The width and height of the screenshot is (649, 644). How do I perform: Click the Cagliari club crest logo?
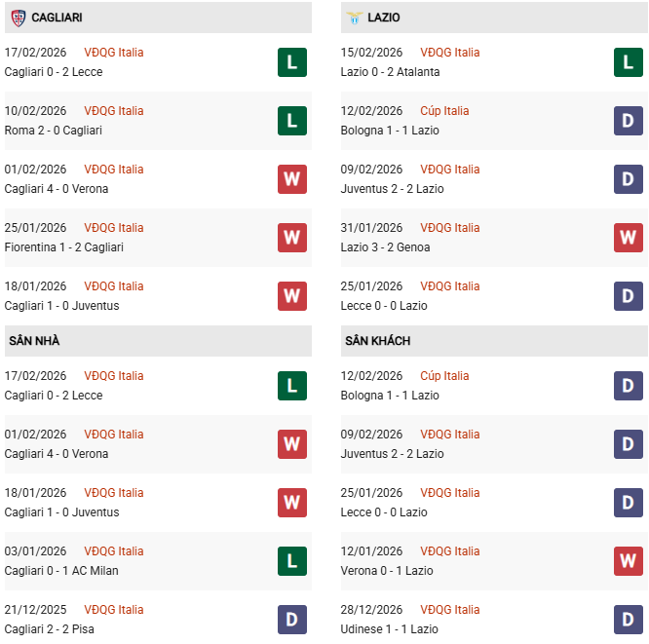[18, 18]
